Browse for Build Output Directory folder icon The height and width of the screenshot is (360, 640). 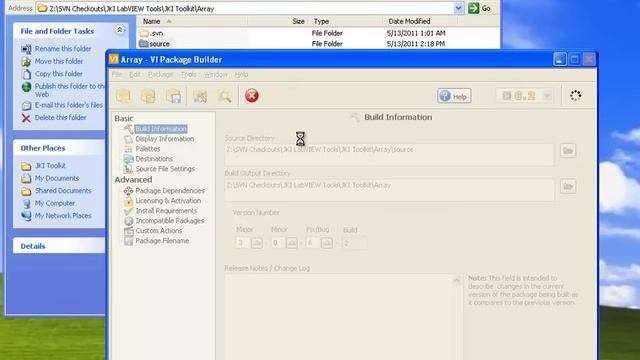coord(568,187)
